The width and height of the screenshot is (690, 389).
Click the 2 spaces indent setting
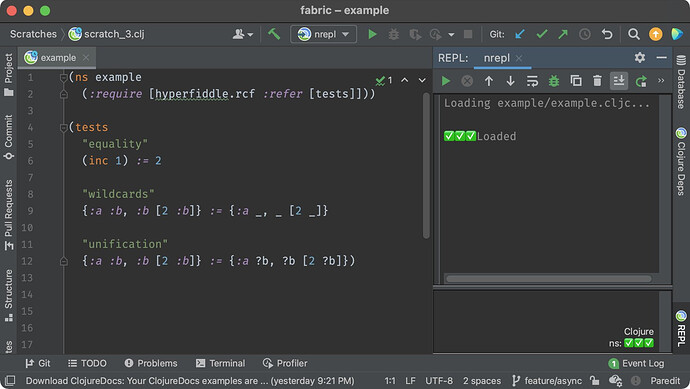point(481,381)
